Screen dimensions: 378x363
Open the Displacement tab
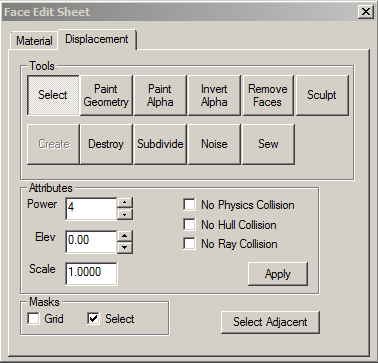tap(97, 39)
